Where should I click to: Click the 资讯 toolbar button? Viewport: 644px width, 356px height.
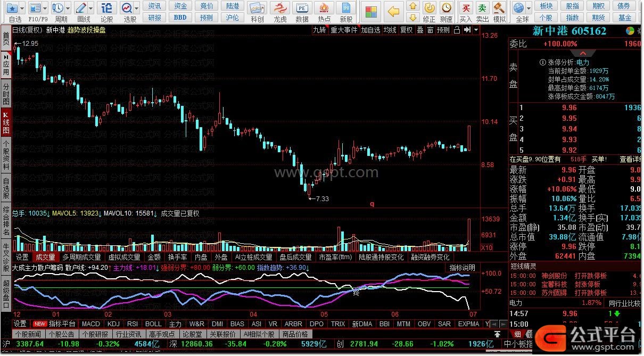click(155, 6)
